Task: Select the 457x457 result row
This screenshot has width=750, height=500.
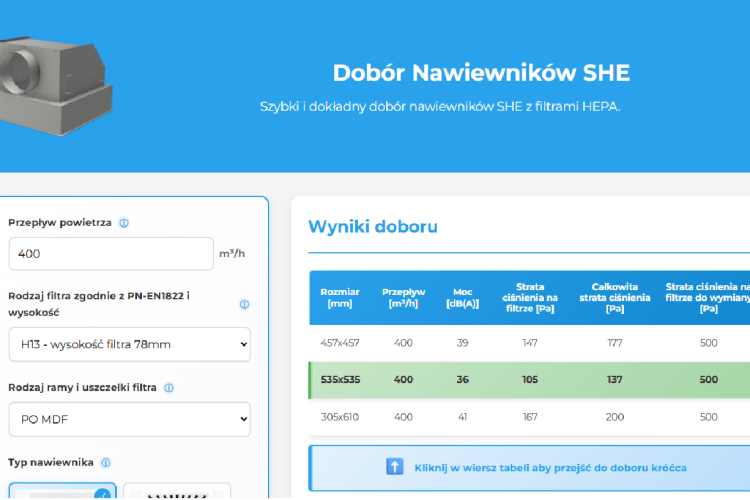Action: tap(529, 343)
